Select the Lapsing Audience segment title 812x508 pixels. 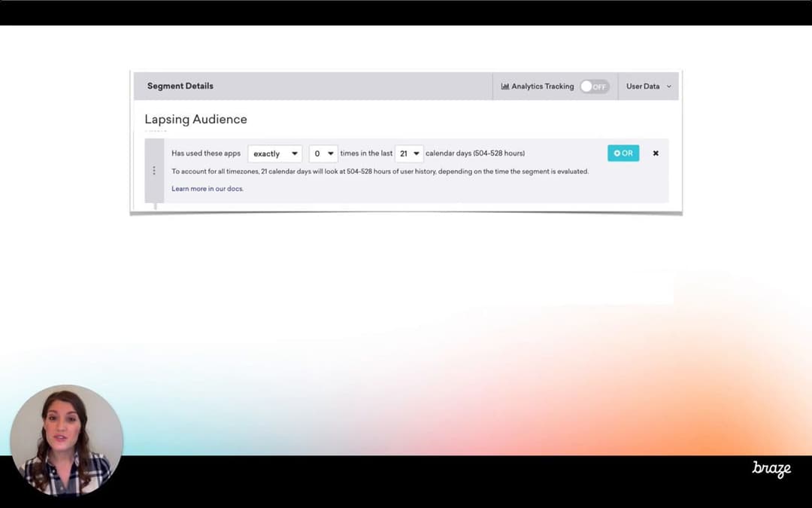tap(195, 120)
